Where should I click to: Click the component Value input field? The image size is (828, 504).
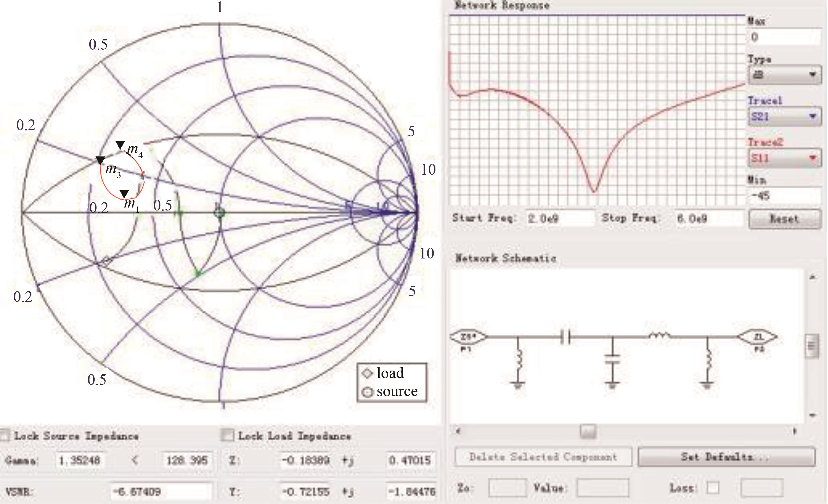pyautogui.click(x=603, y=488)
